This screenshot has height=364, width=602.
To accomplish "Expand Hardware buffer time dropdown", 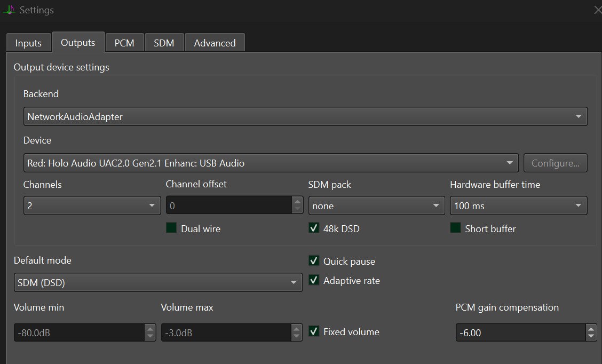I will [518, 205].
